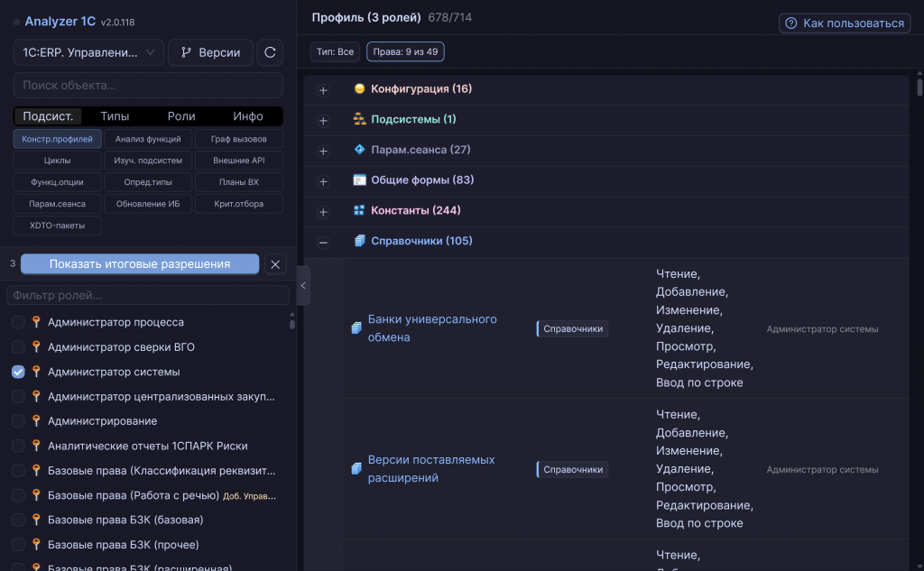Viewport: 924px width, 571px height.
Task: Click the yellow Конфигурация group icon
Action: [359, 88]
